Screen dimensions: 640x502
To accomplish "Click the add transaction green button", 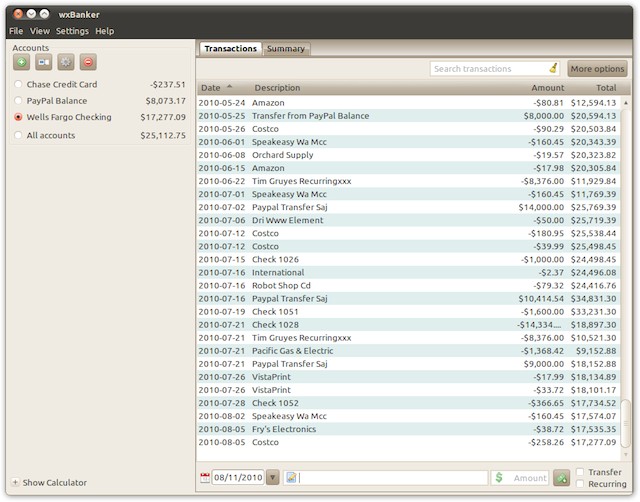I will [561, 478].
